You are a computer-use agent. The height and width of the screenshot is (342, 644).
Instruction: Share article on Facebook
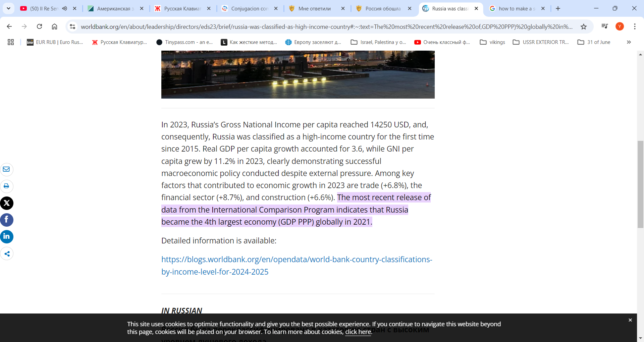tap(7, 220)
